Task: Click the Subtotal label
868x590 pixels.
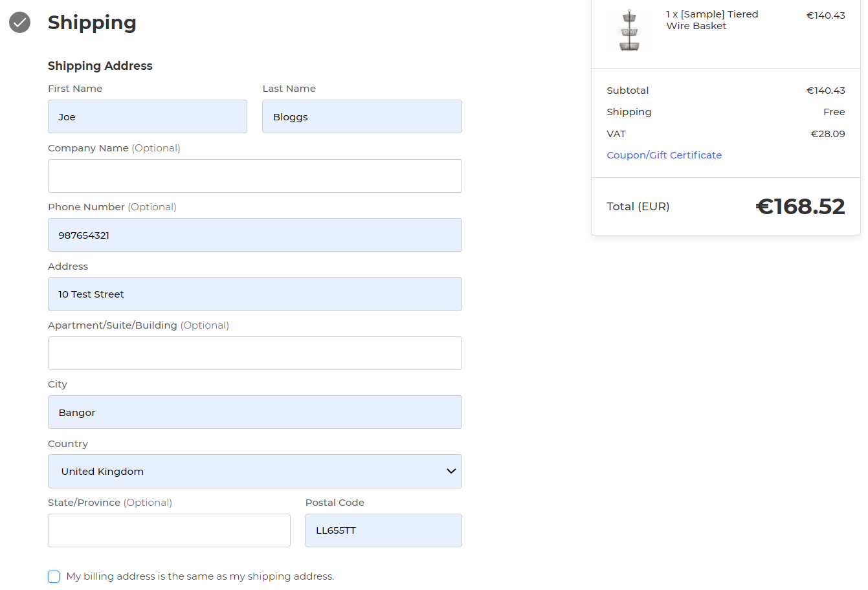Action: pyautogui.click(x=628, y=91)
